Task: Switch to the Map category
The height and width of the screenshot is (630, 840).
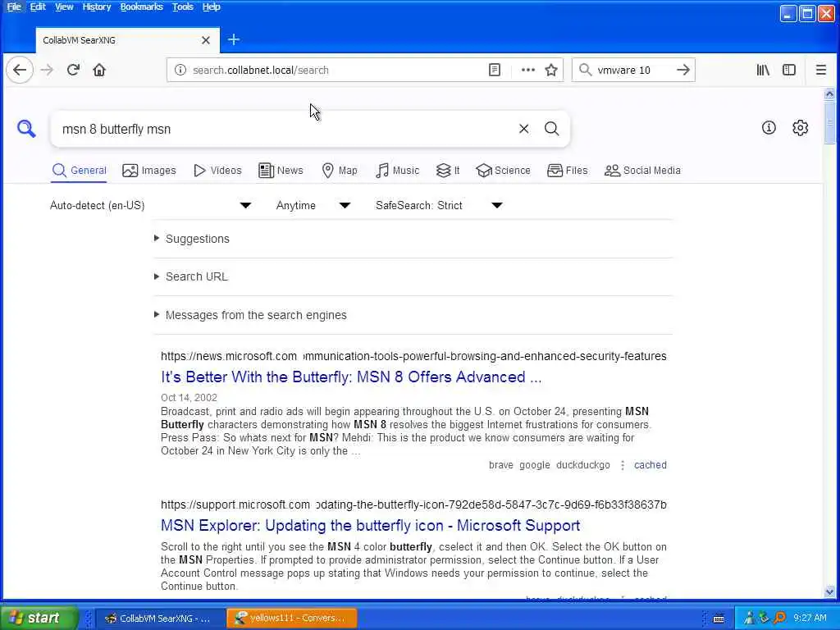Action: point(340,171)
